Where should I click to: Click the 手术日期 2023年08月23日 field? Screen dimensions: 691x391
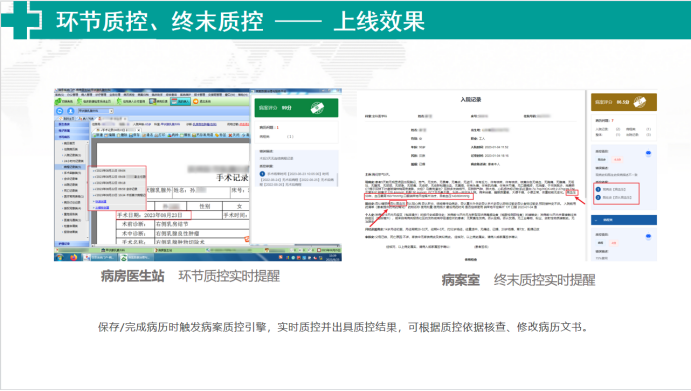[x=154, y=215]
